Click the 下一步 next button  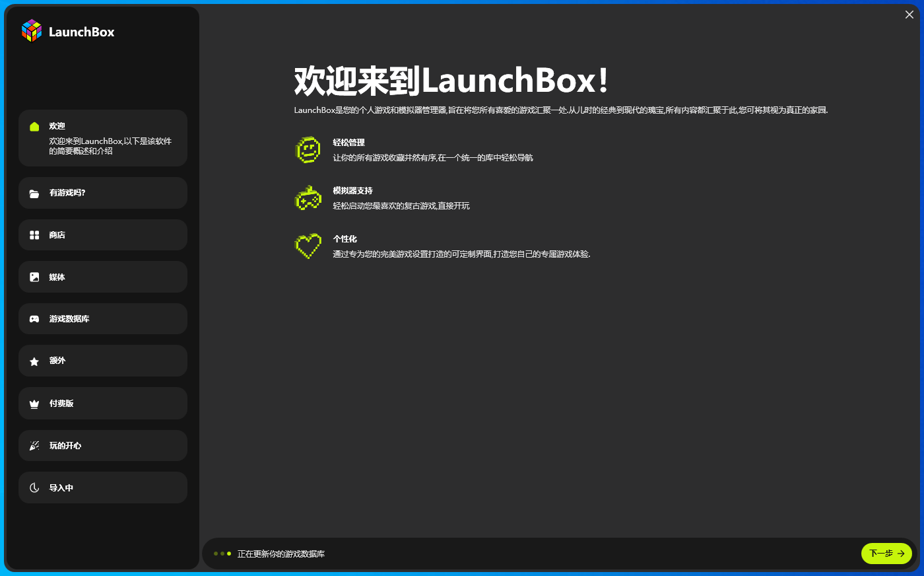point(886,554)
